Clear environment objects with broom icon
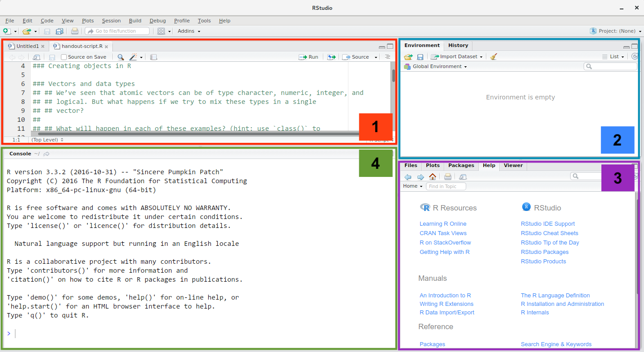 494,56
